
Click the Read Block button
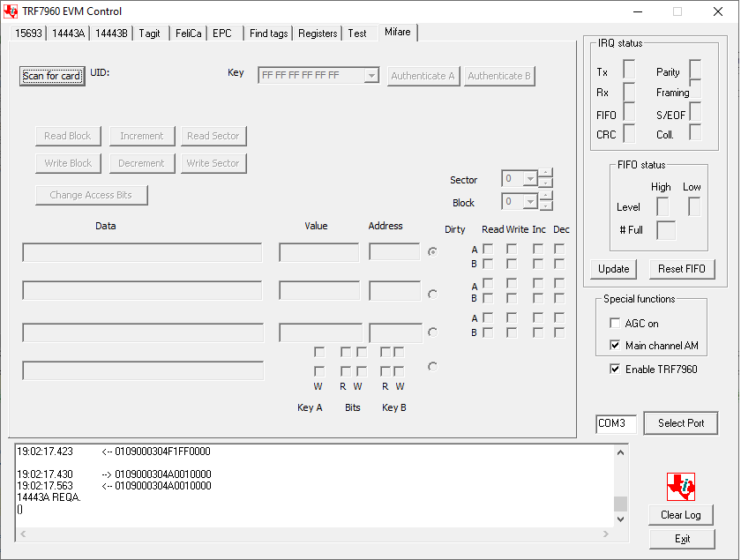pos(68,136)
